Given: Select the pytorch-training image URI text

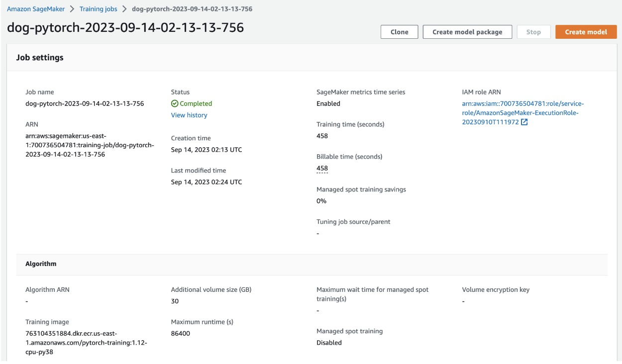Looking at the screenshot, I should (86, 343).
